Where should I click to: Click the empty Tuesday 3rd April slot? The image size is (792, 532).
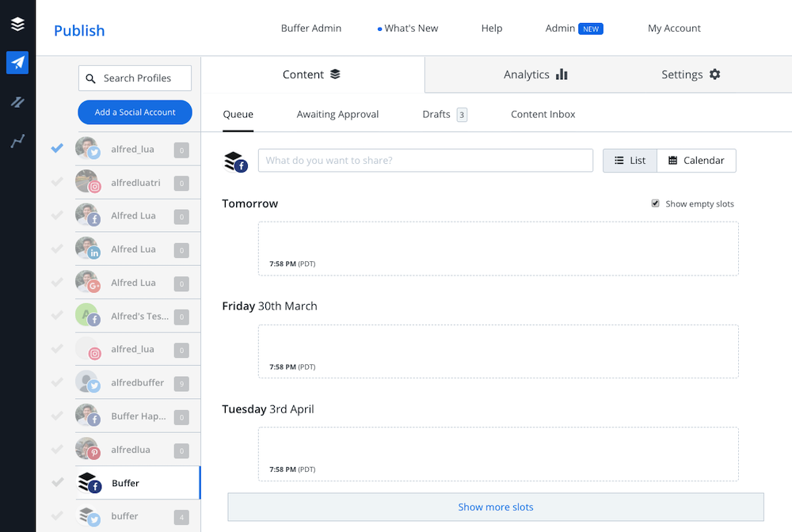click(498, 454)
